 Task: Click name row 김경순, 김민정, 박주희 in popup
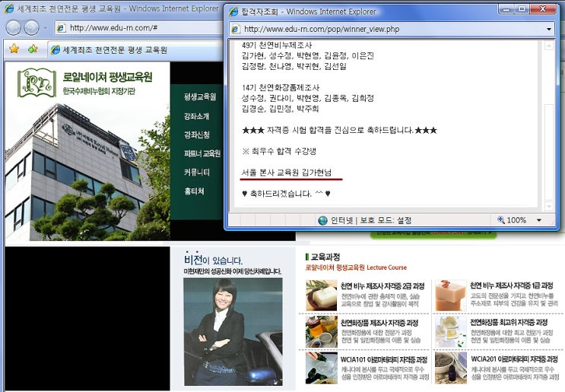[281, 109]
